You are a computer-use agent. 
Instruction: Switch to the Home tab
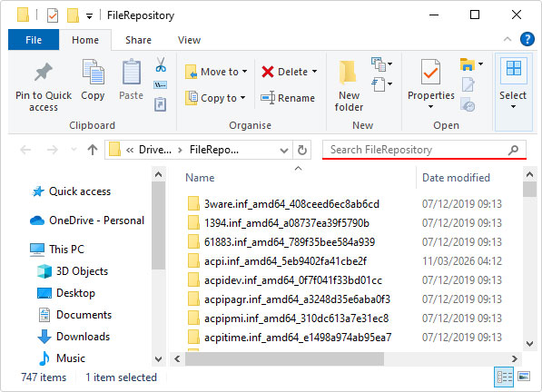coord(85,40)
